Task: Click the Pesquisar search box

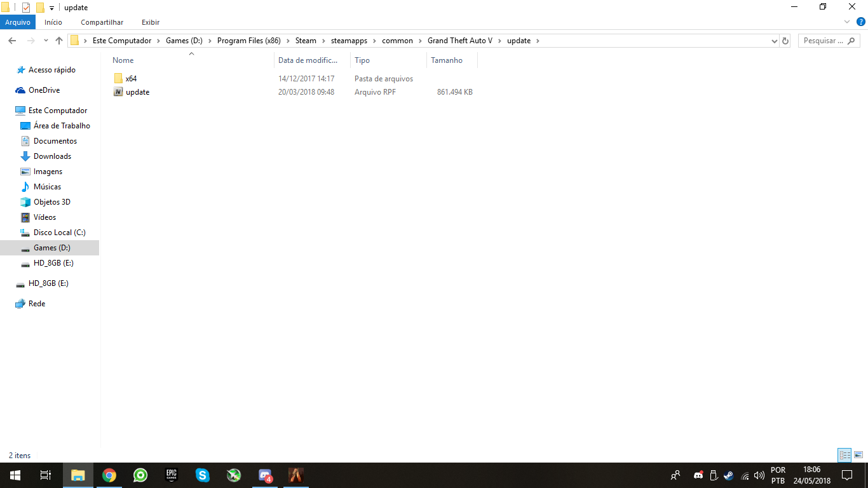Action: point(829,41)
